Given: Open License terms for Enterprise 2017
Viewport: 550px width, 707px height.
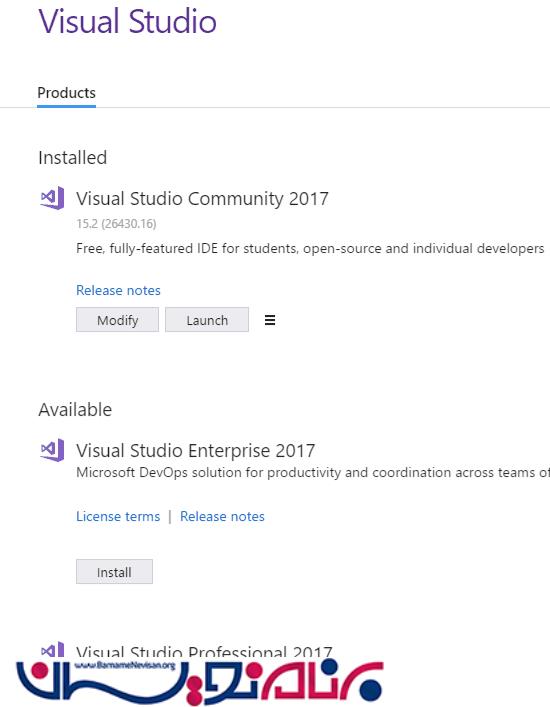Looking at the screenshot, I should pyautogui.click(x=118, y=516).
